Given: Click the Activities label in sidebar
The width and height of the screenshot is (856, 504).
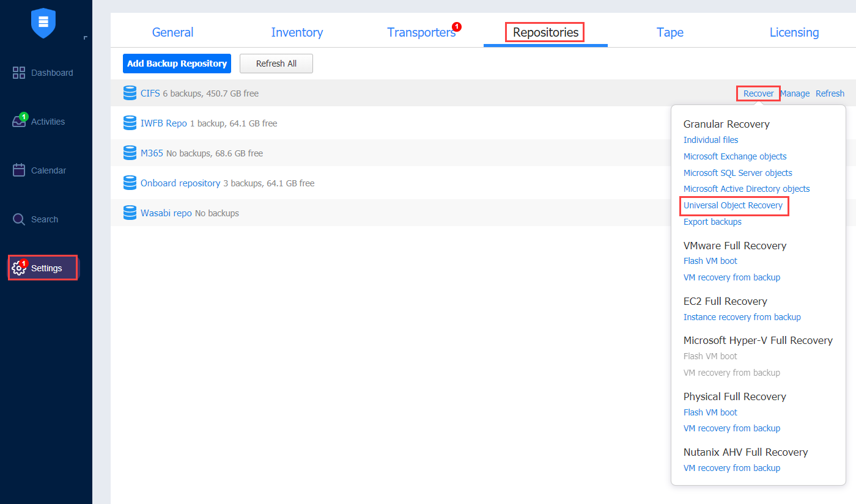Looking at the screenshot, I should pyautogui.click(x=48, y=122).
